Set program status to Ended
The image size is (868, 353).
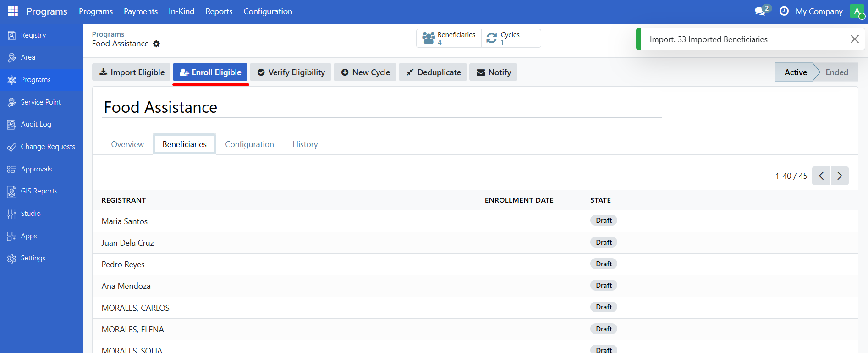point(836,72)
